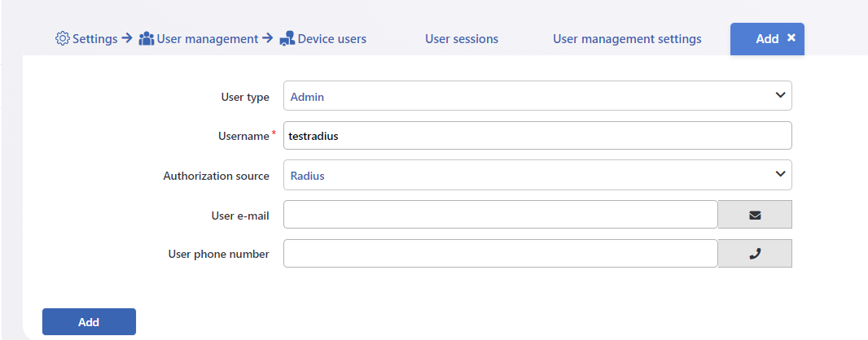
Task: Click the User management people icon
Action: pyautogui.click(x=146, y=39)
